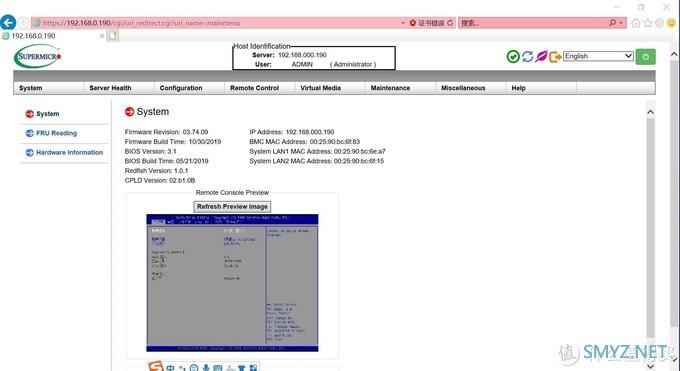The width and height of the screenshot is (680, 371).
Task: Click the inner content vertical scrollbar
Action: click(650, 228)
